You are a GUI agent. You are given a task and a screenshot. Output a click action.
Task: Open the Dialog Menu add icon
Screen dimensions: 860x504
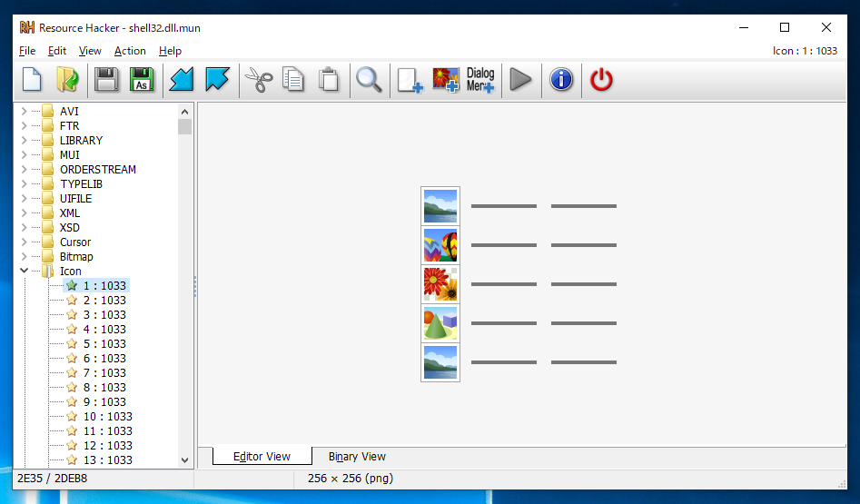[480, 80]
